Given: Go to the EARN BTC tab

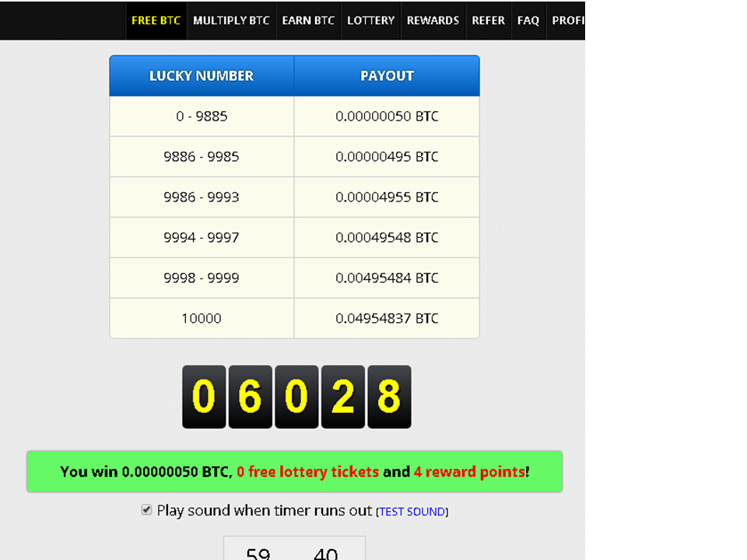Looking at the screenshot, I should coord(308,20).
